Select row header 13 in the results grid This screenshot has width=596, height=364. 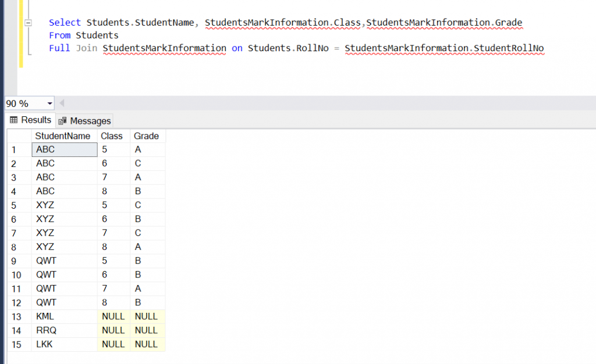click(17, 316)
